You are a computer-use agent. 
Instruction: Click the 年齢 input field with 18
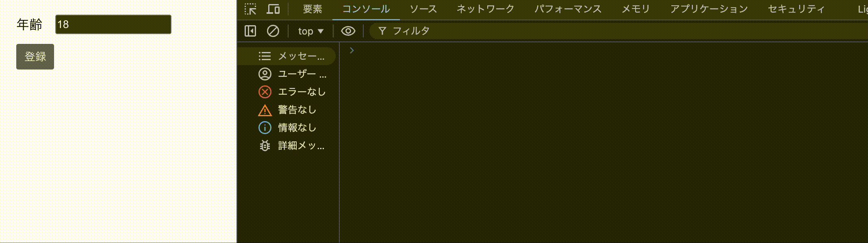coord(113,24)
